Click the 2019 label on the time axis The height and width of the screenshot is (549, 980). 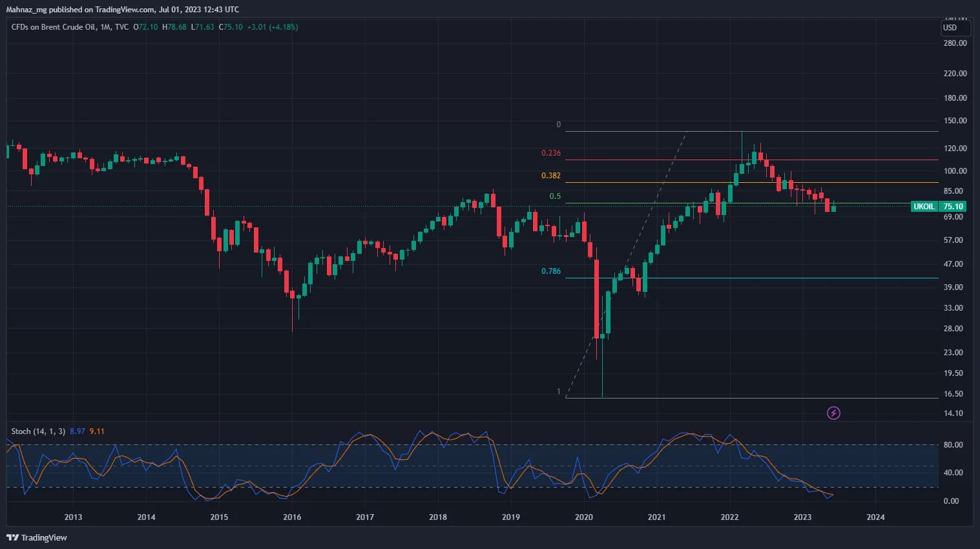(511, 517)
